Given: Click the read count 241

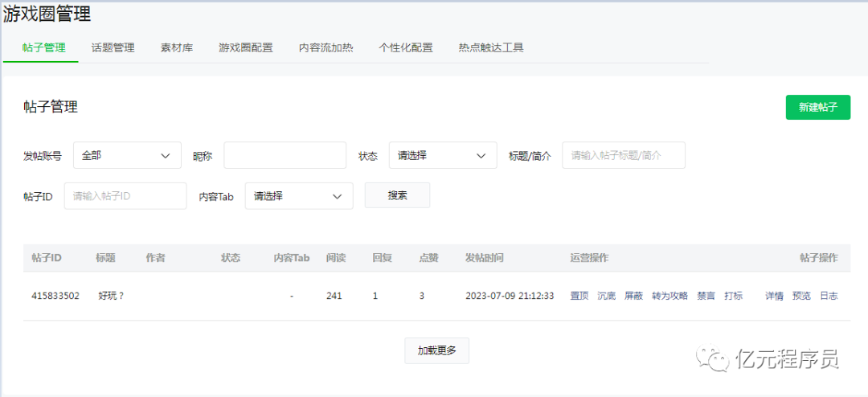Looking at the screenshot, I should 334,296.
